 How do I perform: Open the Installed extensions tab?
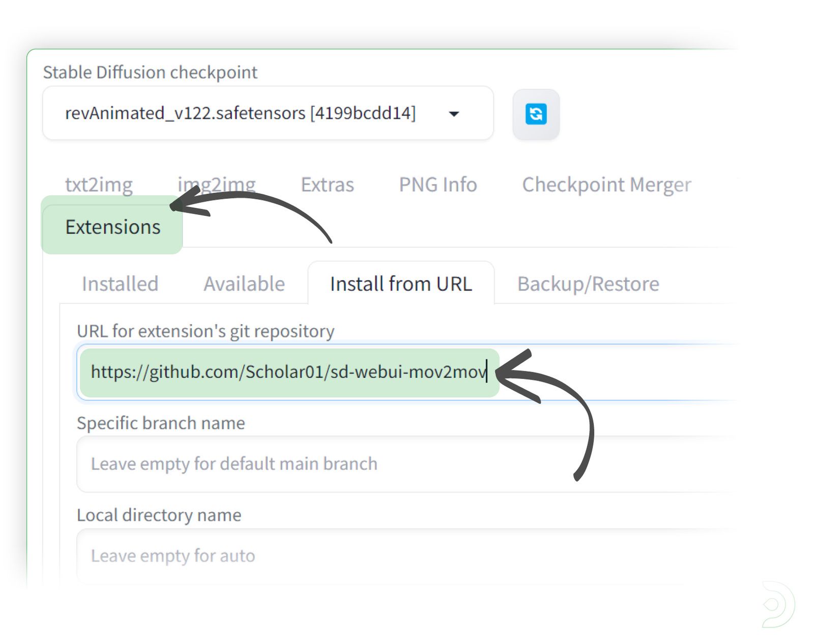pyautogui.click(x=120, y=283)
